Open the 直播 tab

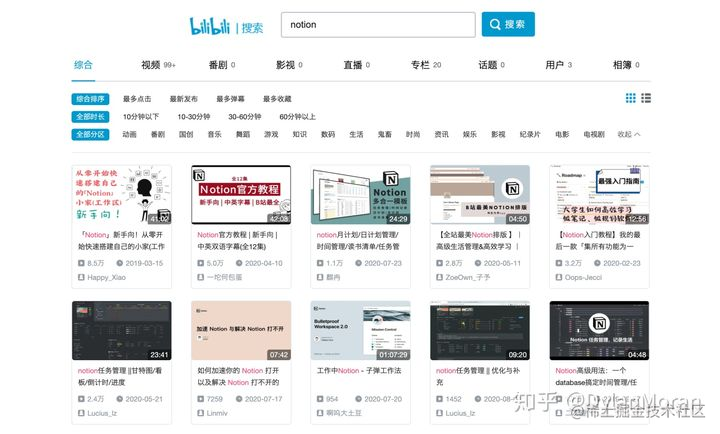(x=357, y=65)
